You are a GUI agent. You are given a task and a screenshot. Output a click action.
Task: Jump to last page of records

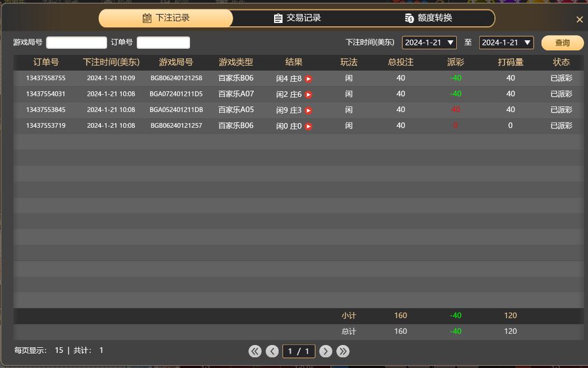[x=342, y=351]
